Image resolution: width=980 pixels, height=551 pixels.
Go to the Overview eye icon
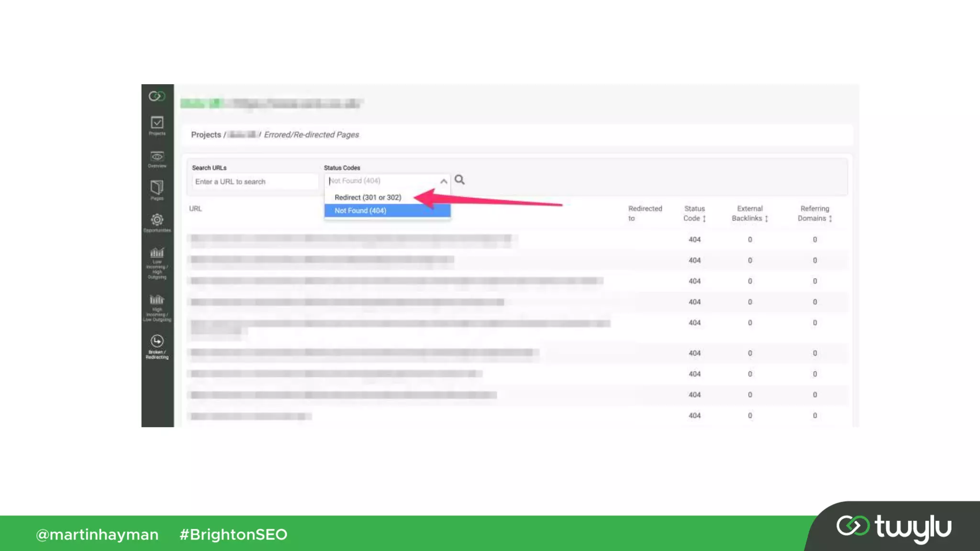tap(157, 159)
